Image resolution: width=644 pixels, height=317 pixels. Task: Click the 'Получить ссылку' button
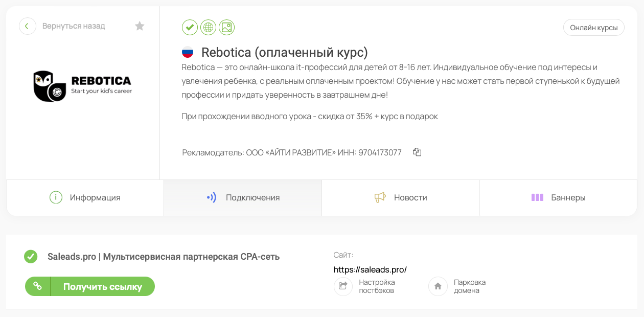point(90,286)
